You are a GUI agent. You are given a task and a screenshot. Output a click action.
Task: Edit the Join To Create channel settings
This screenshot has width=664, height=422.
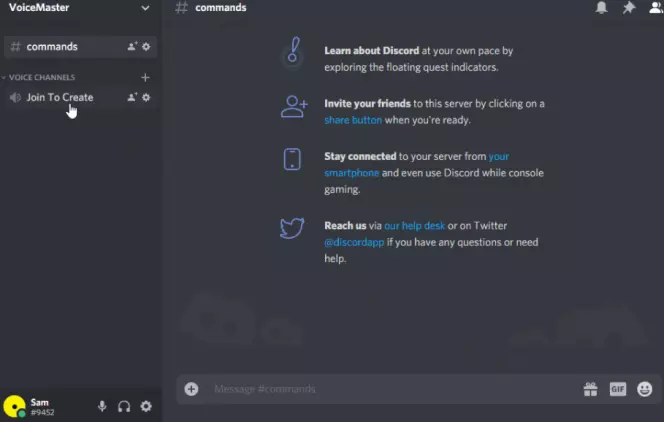point(146,97)
